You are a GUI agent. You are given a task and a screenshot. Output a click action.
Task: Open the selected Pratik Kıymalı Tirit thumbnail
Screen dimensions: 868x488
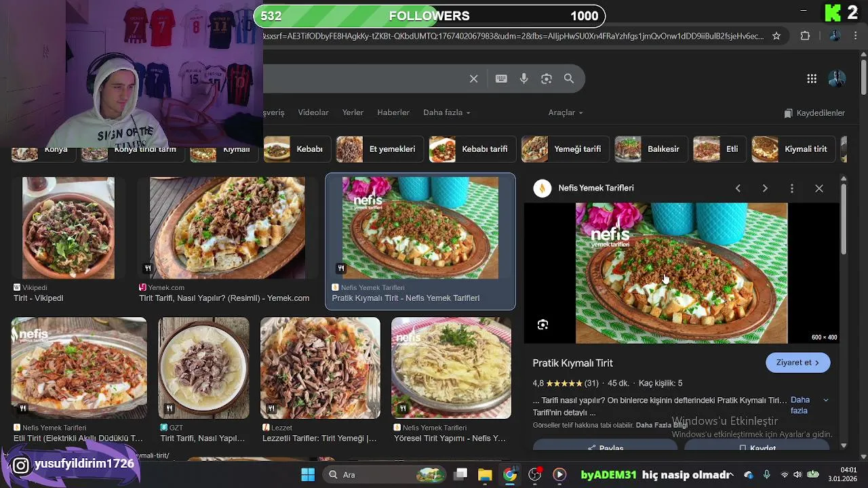[x=420, y=228]
